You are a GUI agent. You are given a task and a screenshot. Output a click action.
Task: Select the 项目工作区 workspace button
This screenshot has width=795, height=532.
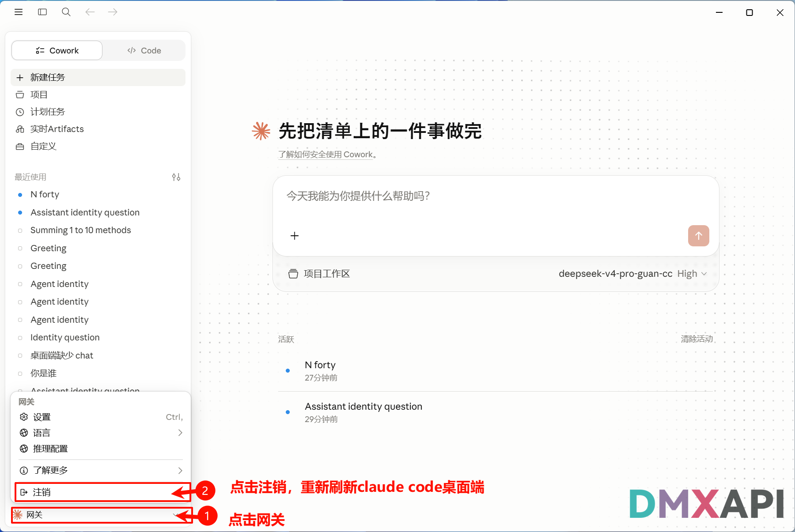click(x=319, y=274)
